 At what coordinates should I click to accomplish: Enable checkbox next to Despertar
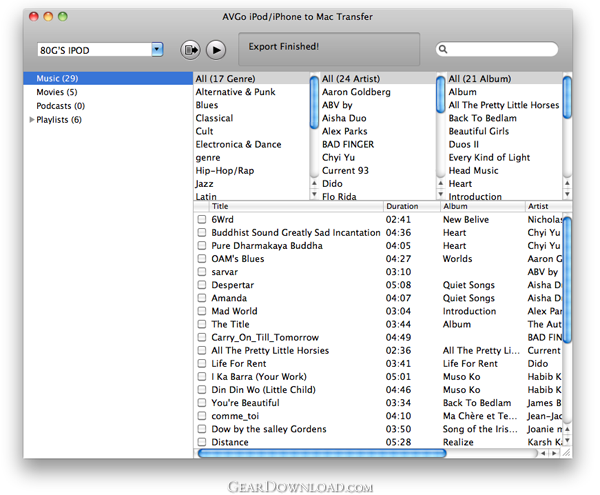tap(202, 285)
